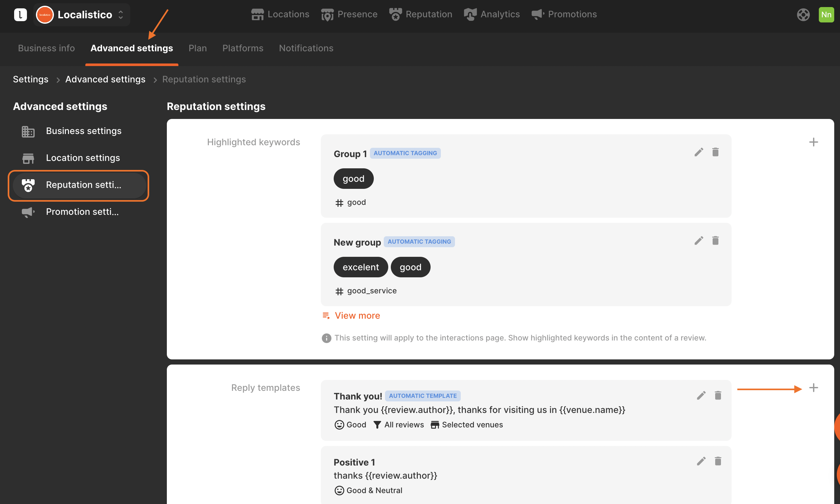Viewport: 840px width, 504px height.
Task: Edit Group 1 keyword group
Action: (x=699, y=152)
